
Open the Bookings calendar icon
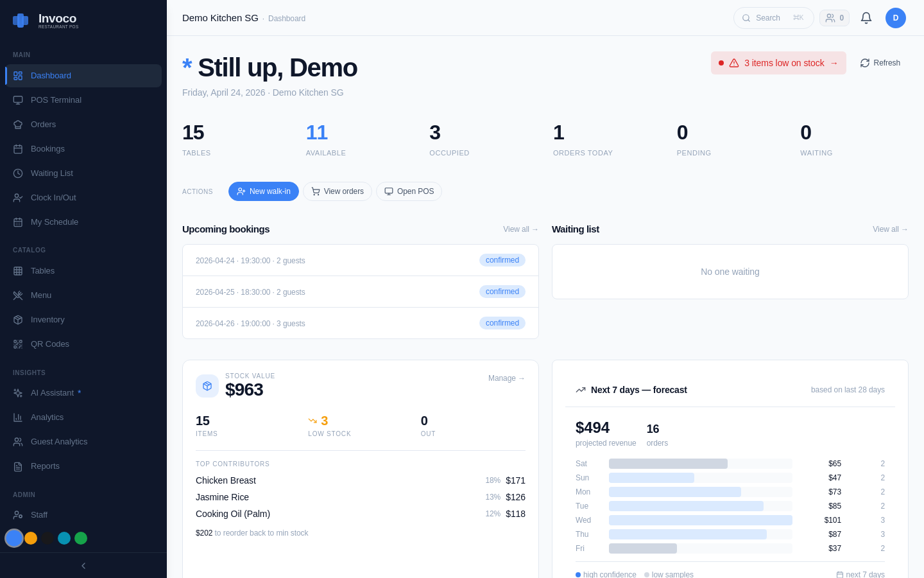coord(17,148)
